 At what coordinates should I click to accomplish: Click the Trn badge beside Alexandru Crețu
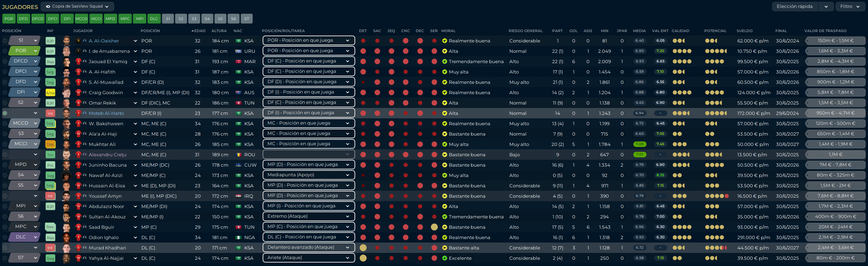[x=50, y=155]
